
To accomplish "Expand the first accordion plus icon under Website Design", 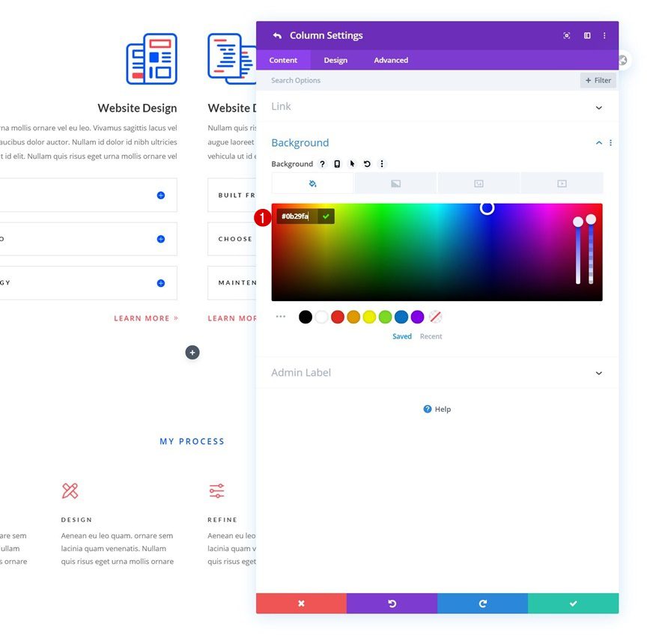I will pyautogui.click(x=160, y=195).
